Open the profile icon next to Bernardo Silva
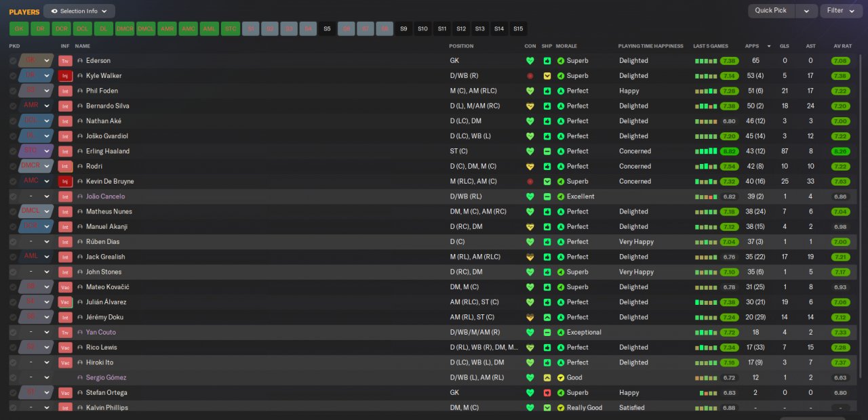This screenshot has height=420, width=868. tap(80, 106)
